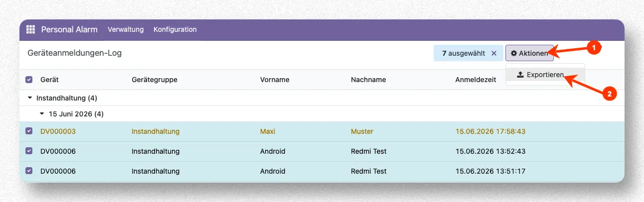
Task: Open the apps grid menu icon
Action: point(30,29)
